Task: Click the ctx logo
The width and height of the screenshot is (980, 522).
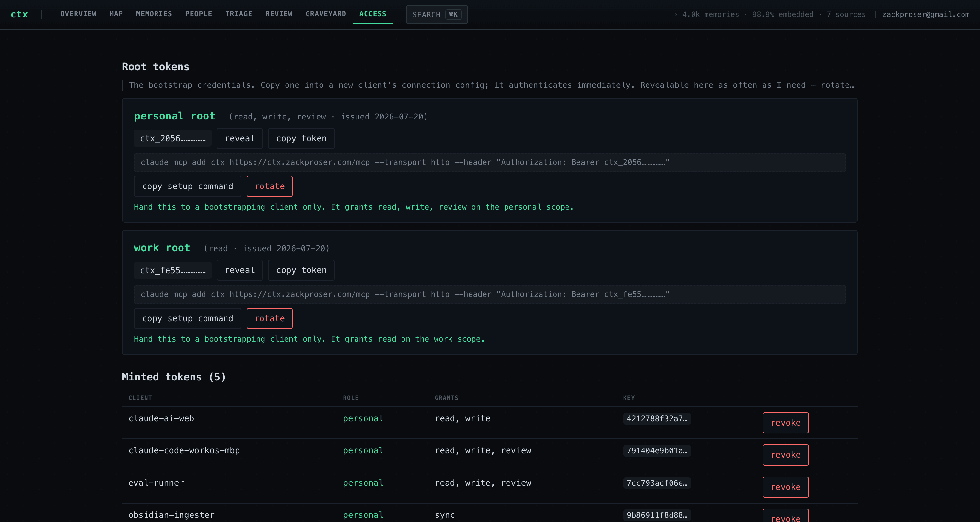Action: click(x=19, y=15)
